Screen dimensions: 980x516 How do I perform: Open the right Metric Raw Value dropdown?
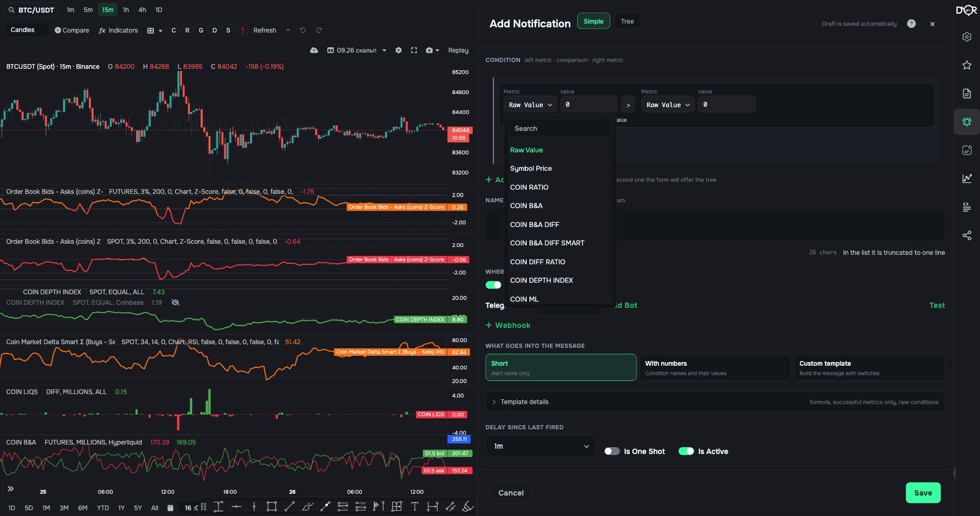point(668,105)
